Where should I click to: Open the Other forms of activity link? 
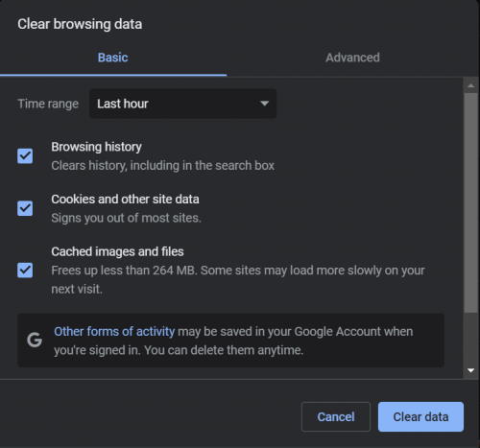coord(114,332)
